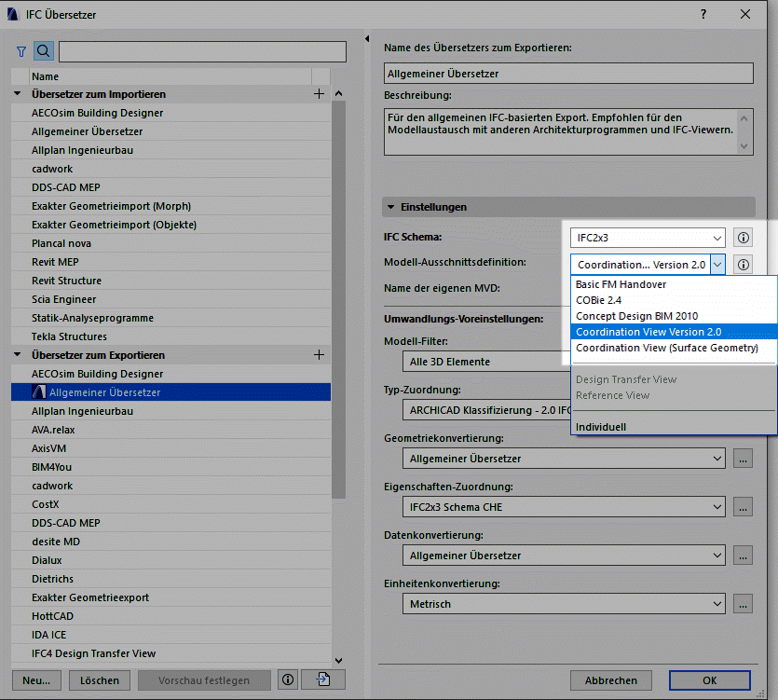Close the IFC Übersetzer dialog
The width and height of the screenshot is (778, 700).
745,14
